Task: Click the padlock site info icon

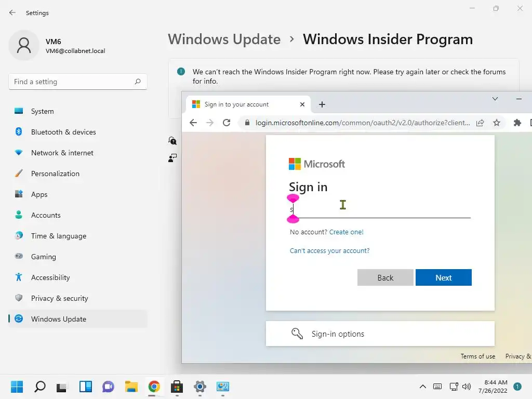Action: pos(247,123)
